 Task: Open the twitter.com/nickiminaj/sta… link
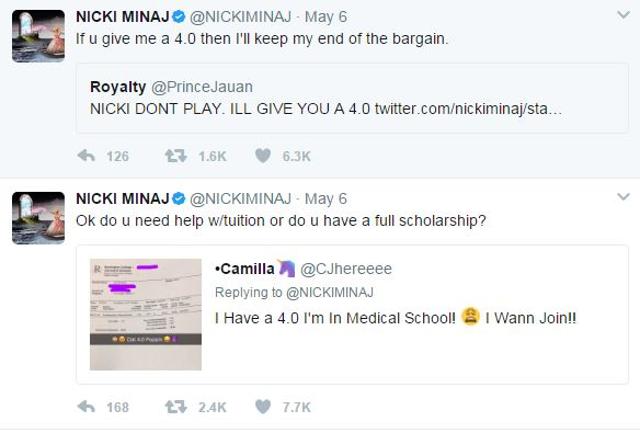(468, 109)
